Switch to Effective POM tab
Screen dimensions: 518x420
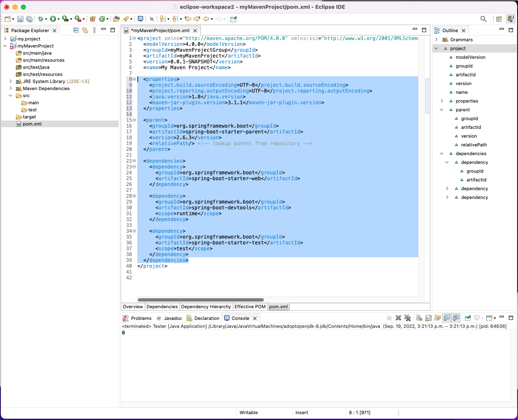tap(250, 307)
